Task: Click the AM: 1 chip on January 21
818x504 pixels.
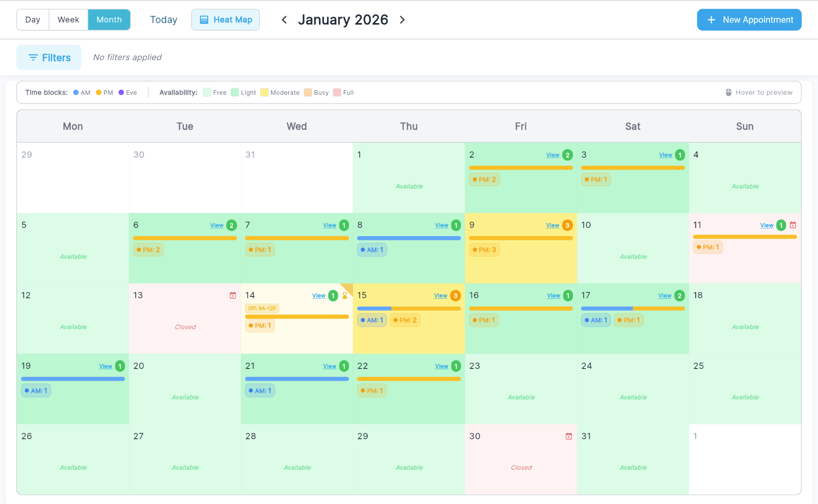Action: point(260,391)
